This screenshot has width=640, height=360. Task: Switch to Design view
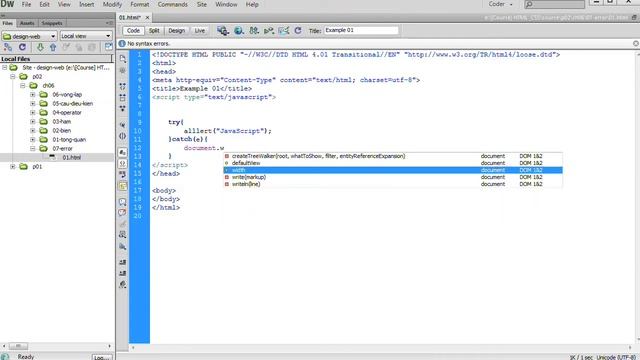pos(176,31)
